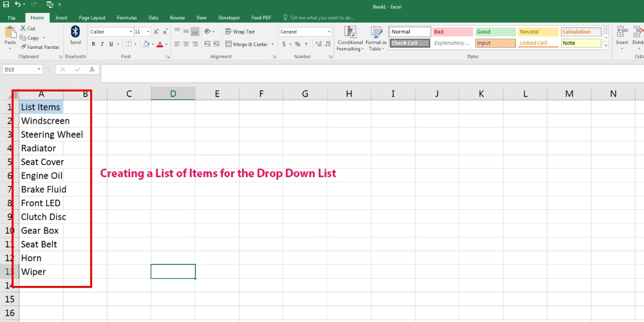The width and height of the screenshot is (644, 322).
Task: Middle align the cell contents
Action: 186,31
